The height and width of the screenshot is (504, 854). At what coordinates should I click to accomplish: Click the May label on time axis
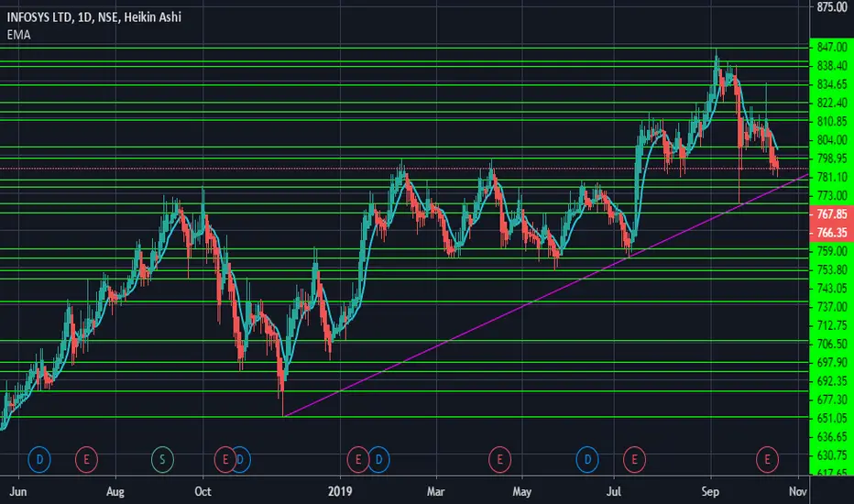click(x=521, y=491)
